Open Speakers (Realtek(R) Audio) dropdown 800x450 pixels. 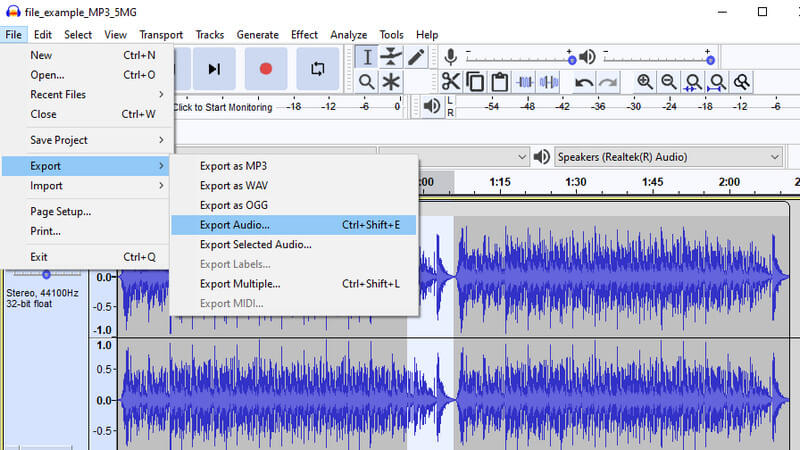pos(669,157)
